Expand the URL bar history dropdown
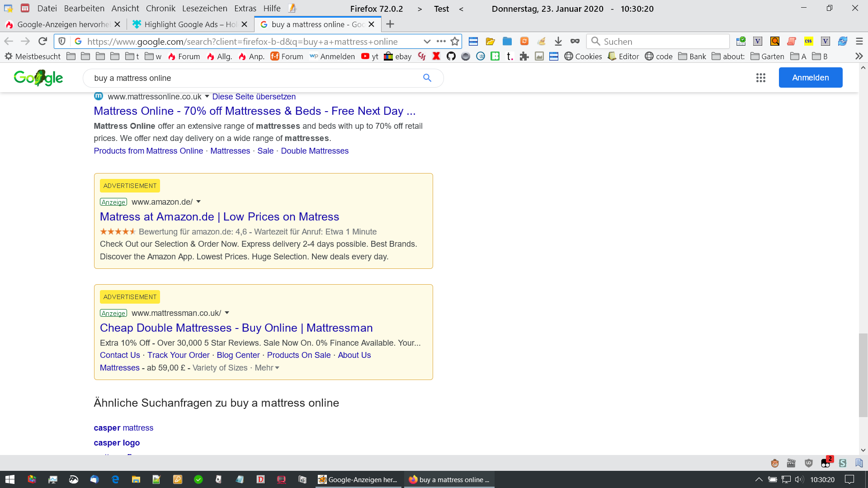The height and width of the screenshot is (488, 868). pos(427,41)
